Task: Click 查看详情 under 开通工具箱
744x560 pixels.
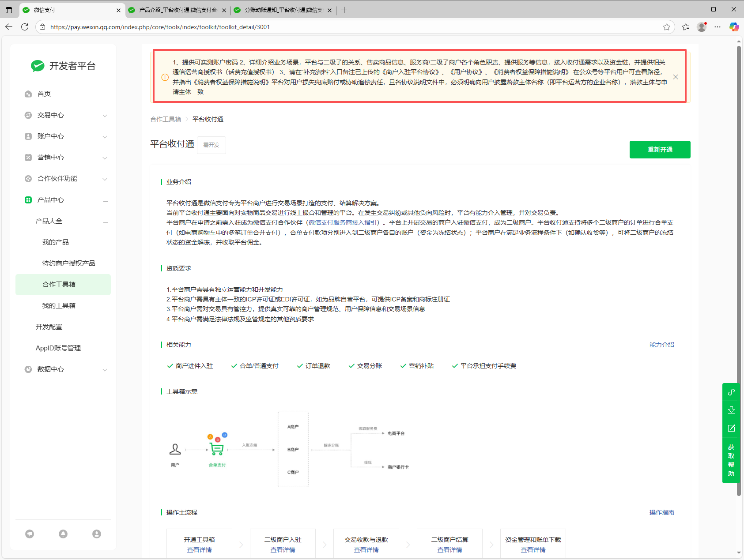Action: [199, 550]
